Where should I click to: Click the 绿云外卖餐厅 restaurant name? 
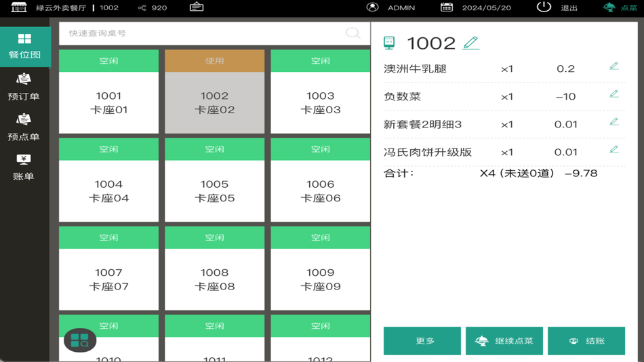point(61,8)
